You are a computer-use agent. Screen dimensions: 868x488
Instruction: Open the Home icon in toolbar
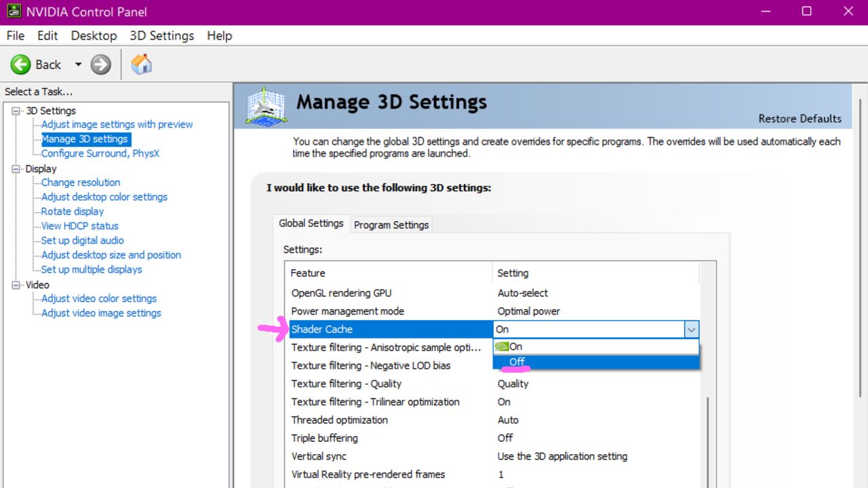[x=141, y=64]
